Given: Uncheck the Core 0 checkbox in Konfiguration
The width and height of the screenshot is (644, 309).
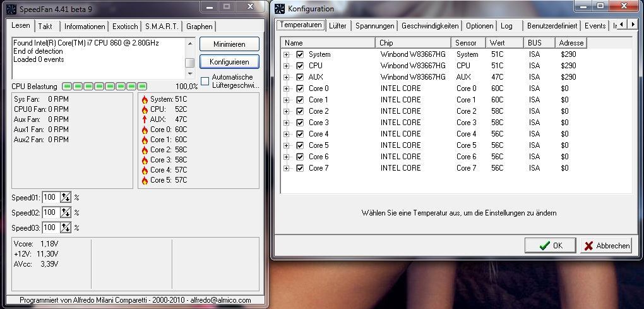Looking at the screenshot, I should (x=300, y=88).
